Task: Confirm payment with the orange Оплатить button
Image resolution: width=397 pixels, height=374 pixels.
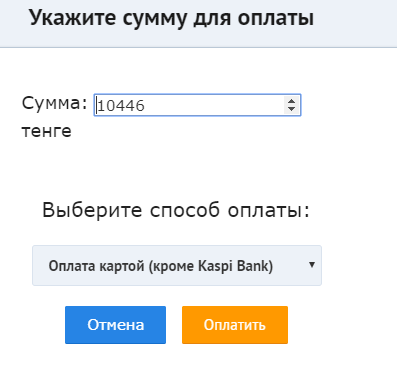Action: click(x=235, y=325)
